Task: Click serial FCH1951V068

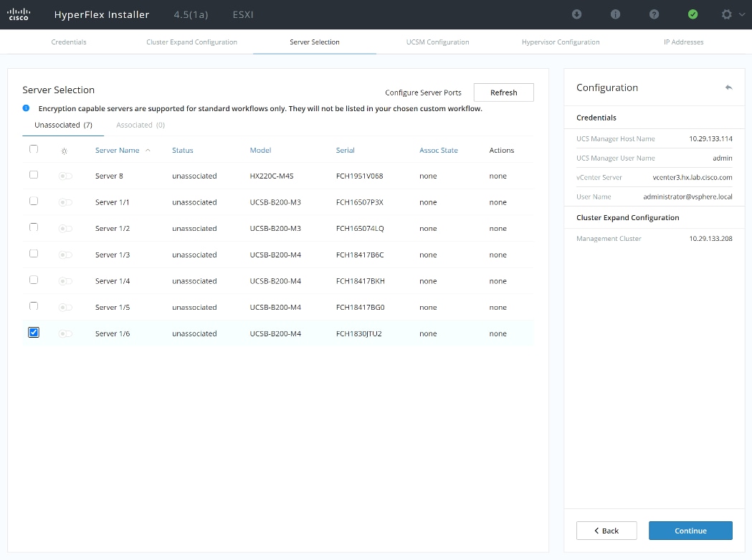Action: click(x=360, y=176)
